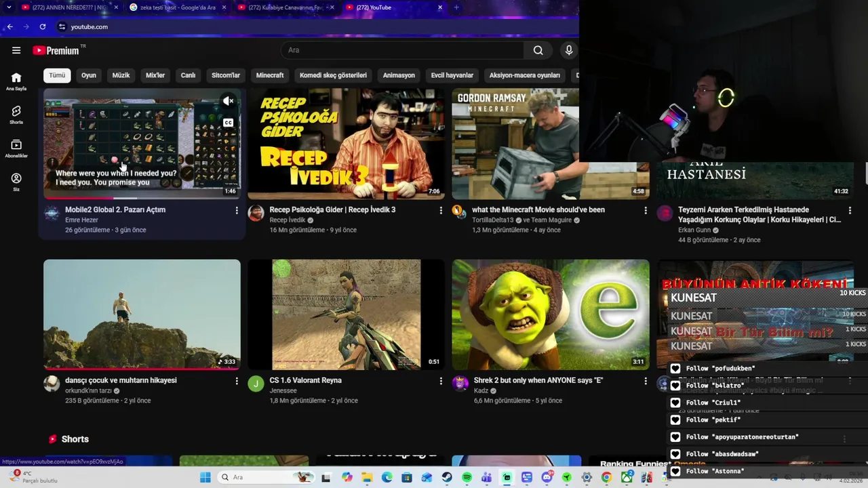Click the YouTube Ara search field

click(402, 50)
